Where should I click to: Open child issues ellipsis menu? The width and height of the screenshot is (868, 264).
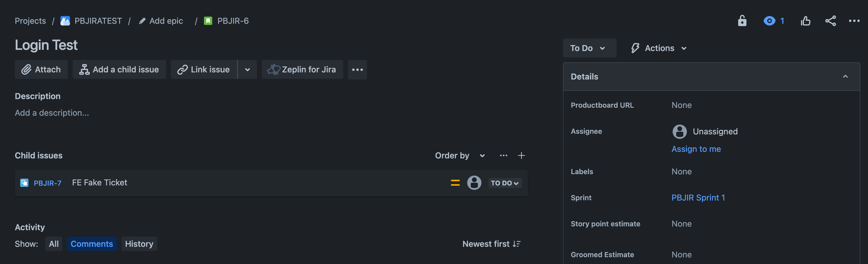[503, 155]
